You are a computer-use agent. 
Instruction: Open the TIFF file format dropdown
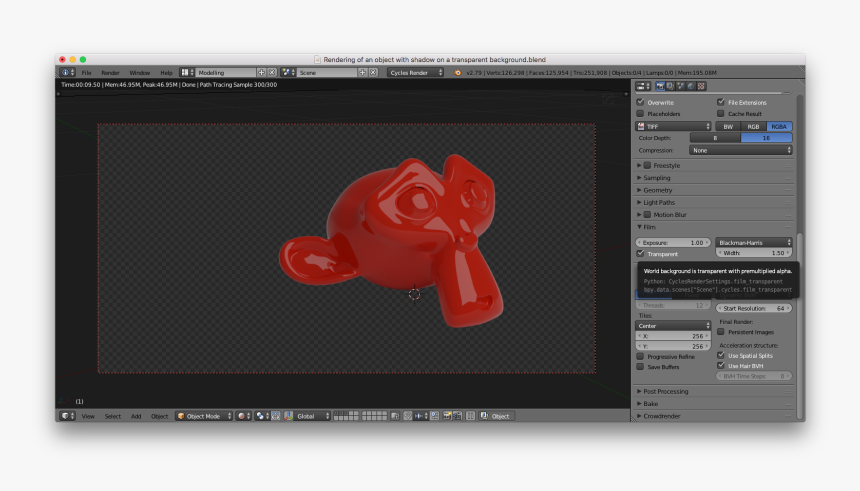click(674, 127)
